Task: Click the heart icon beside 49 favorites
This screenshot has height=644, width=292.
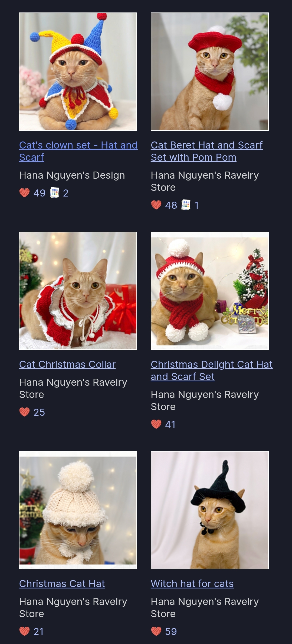Action: click(x=24, y=193)
